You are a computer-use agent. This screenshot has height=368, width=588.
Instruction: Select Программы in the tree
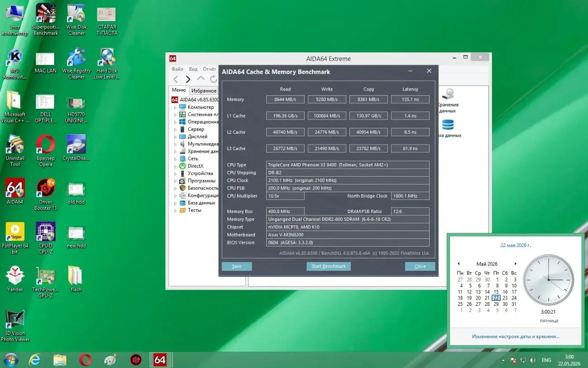201,181
